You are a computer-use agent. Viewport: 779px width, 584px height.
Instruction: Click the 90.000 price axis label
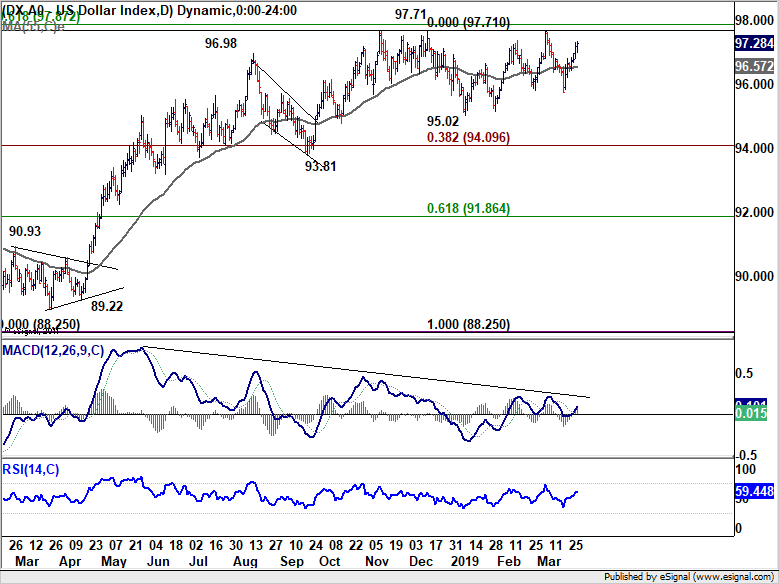(x=754, y=276)
